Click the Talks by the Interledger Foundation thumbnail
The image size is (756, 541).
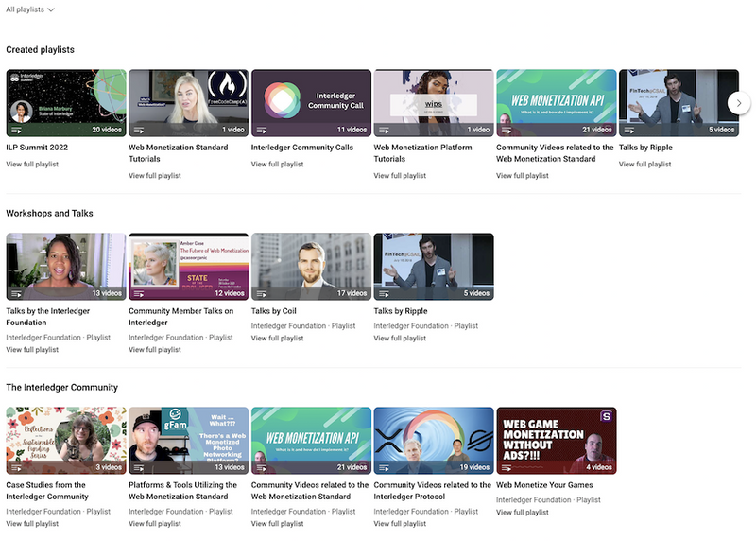click(66, 267)
